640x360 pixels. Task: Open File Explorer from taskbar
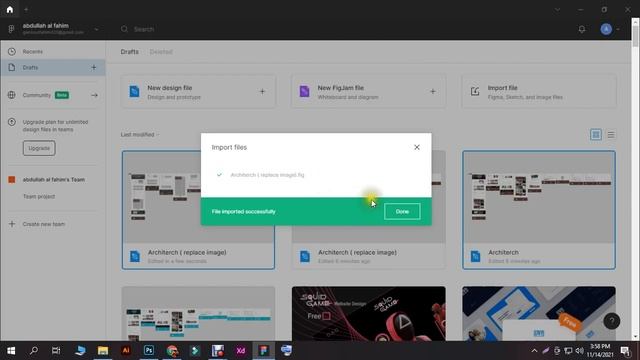[102, 351]
